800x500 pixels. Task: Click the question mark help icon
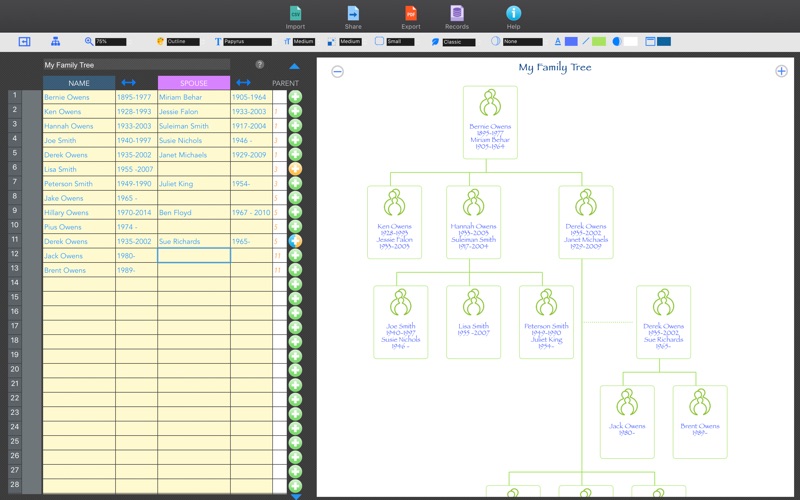[260, 64]
